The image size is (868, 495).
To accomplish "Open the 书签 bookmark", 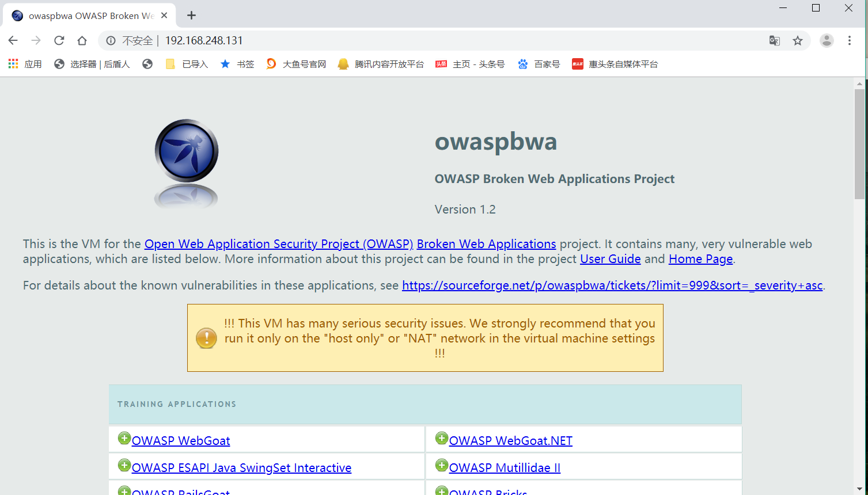I will click(x=237, y=64).
